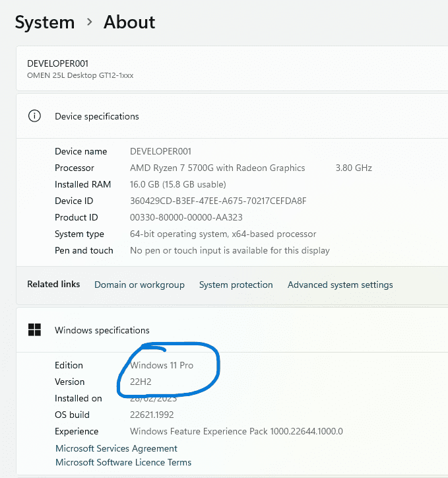Viewport: 448px width, 478px height.
Task: Collapse the Windows specifications section header
Action: [232, 330]
